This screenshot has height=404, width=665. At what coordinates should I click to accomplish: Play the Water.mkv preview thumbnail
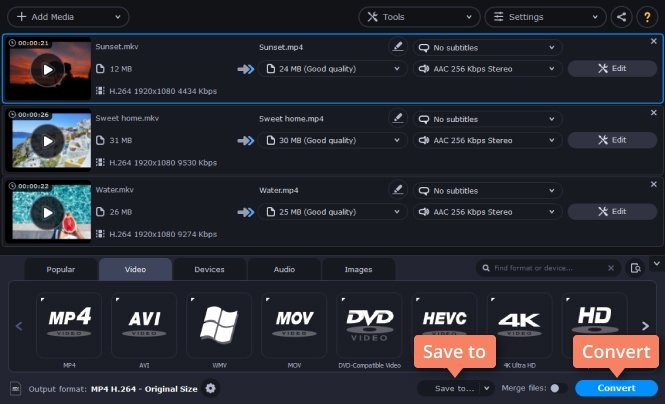tap(48, 212)
